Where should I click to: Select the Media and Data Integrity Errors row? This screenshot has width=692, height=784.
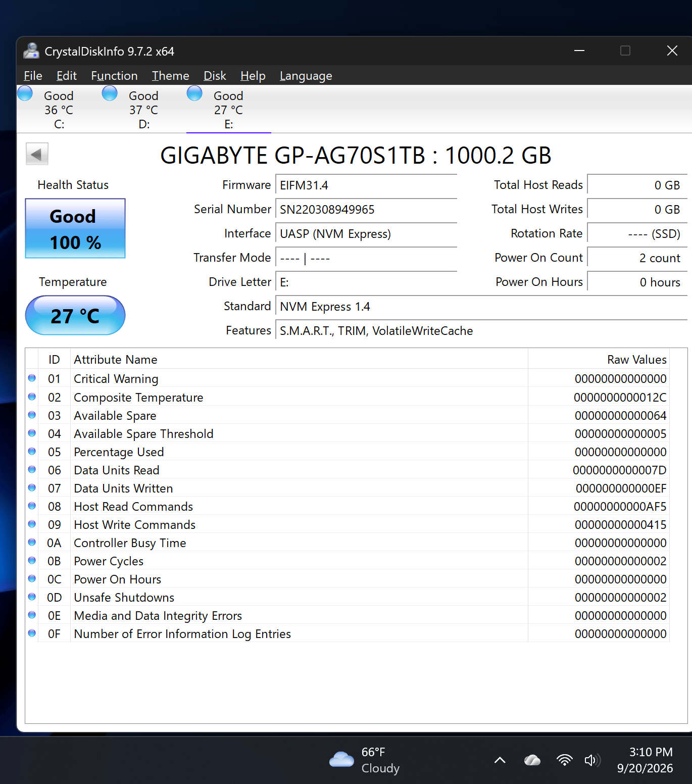click(349, 615)
